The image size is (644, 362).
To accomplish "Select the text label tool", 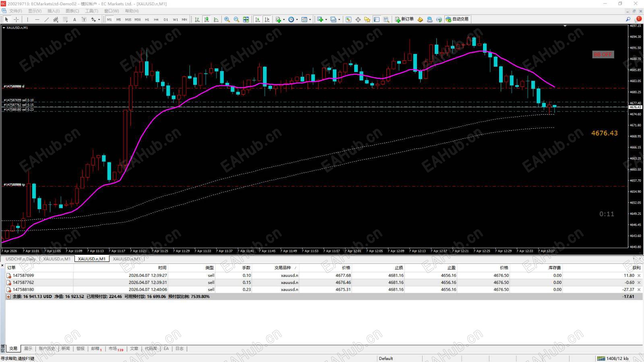I will click(84, 19).
